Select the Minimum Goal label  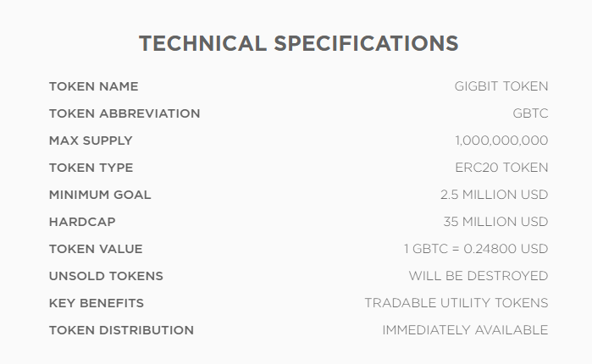coord(100,195)
